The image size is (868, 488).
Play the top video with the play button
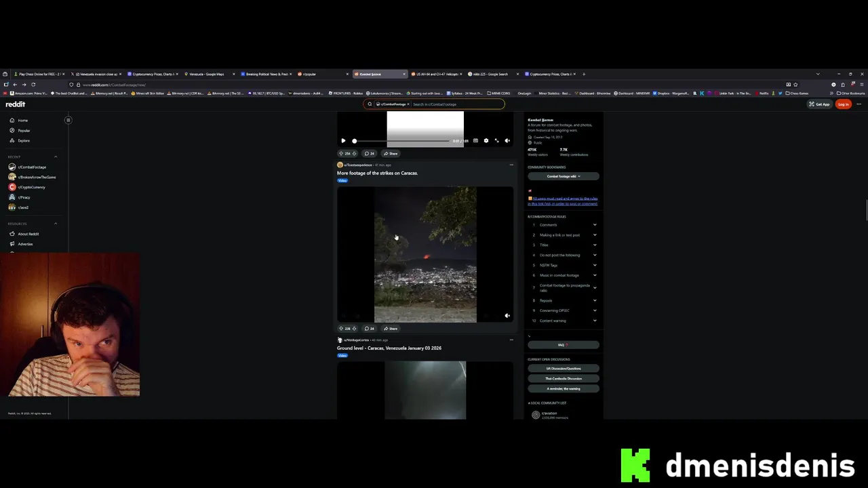pyautogui.click(x=343, y=141)
